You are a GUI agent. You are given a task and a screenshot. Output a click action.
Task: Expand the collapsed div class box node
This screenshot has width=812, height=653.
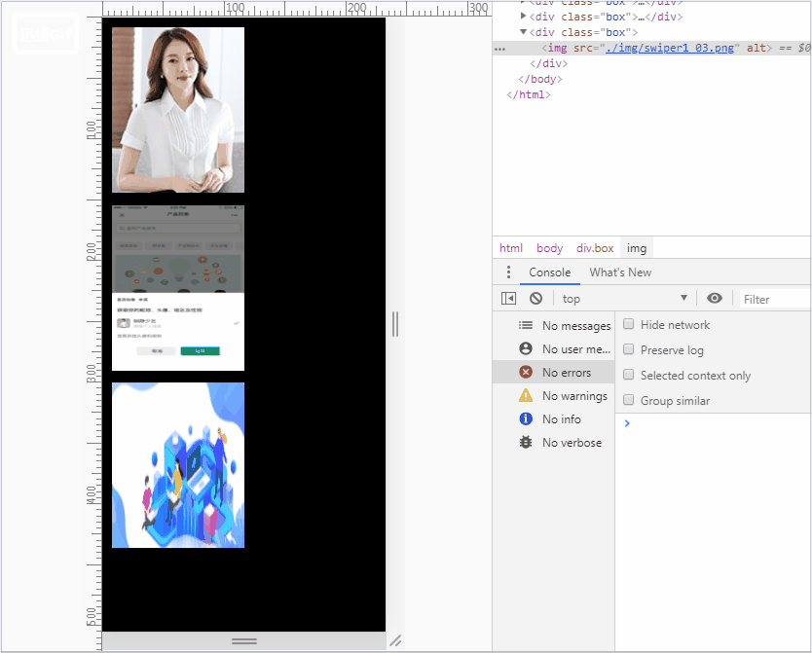pos(524,17)
